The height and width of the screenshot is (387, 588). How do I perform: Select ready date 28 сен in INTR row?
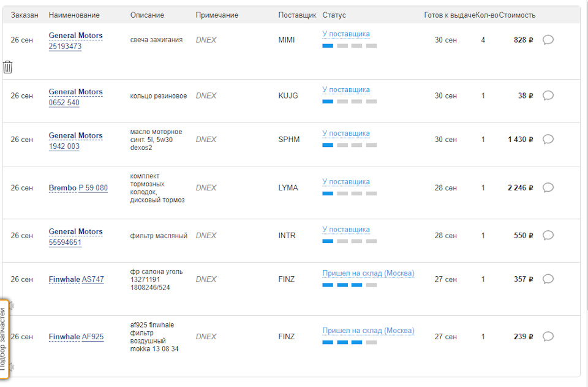[445, 236]
